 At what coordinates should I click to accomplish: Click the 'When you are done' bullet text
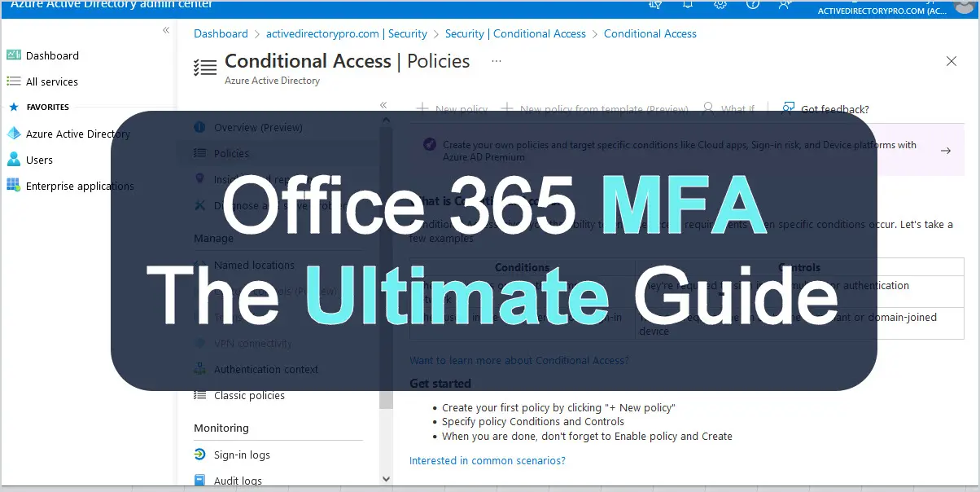587,436
